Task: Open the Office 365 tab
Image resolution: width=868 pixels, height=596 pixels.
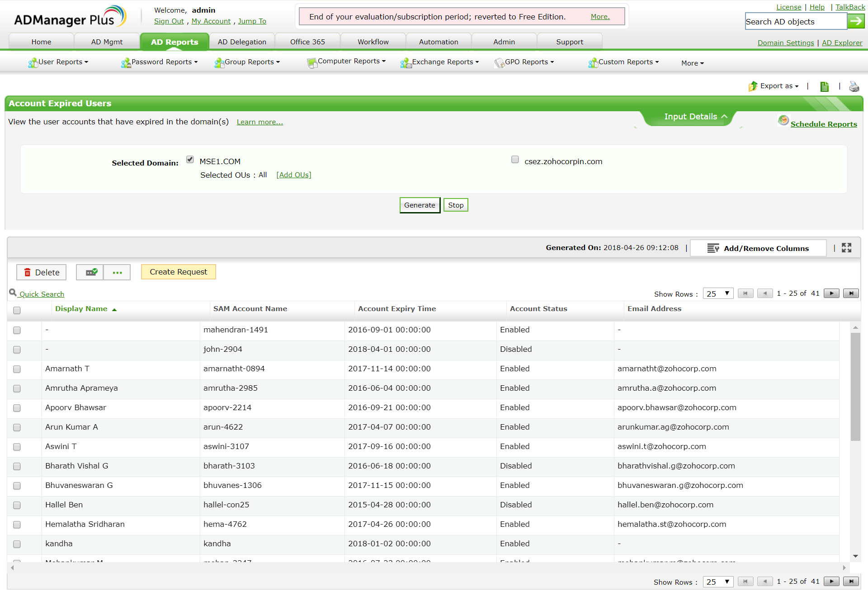Action: pos(307,42)
